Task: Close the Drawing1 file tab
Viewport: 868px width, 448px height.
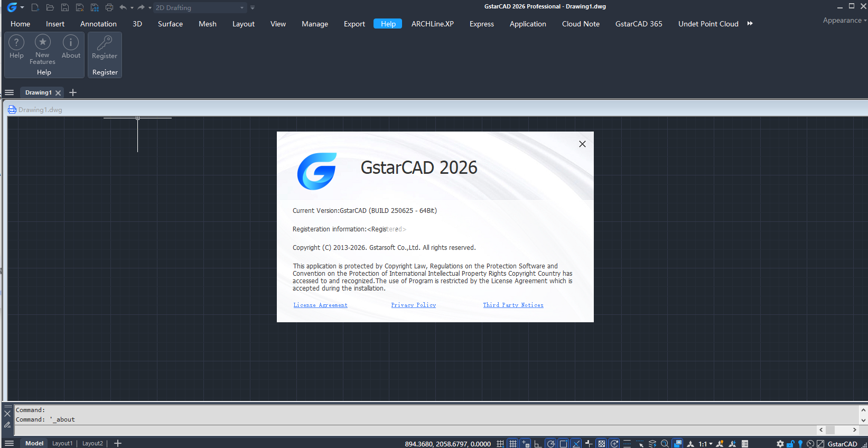Action: tap(58, 92)
